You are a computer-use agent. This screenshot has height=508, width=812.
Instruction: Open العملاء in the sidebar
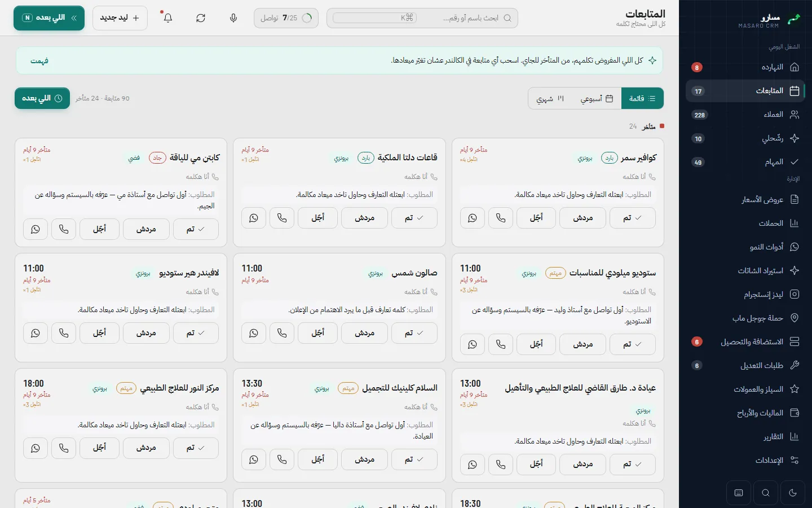pyautogui.click(x=745, y=115)
